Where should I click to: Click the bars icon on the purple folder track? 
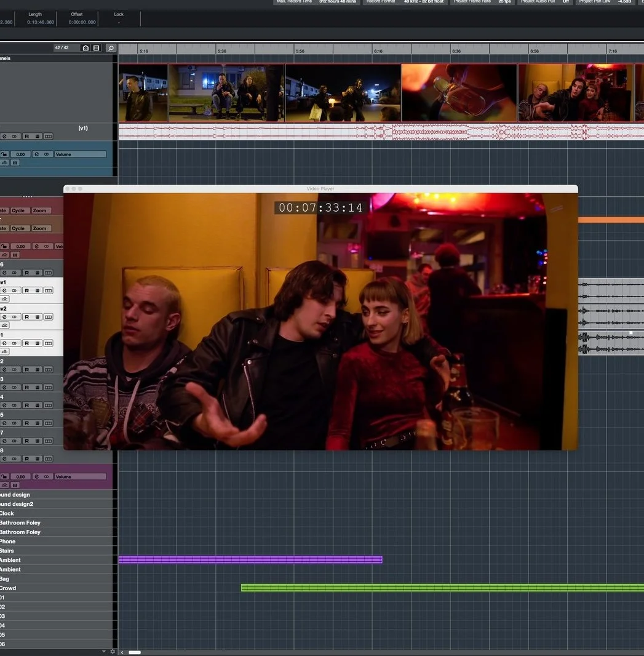tap(15, 486)
